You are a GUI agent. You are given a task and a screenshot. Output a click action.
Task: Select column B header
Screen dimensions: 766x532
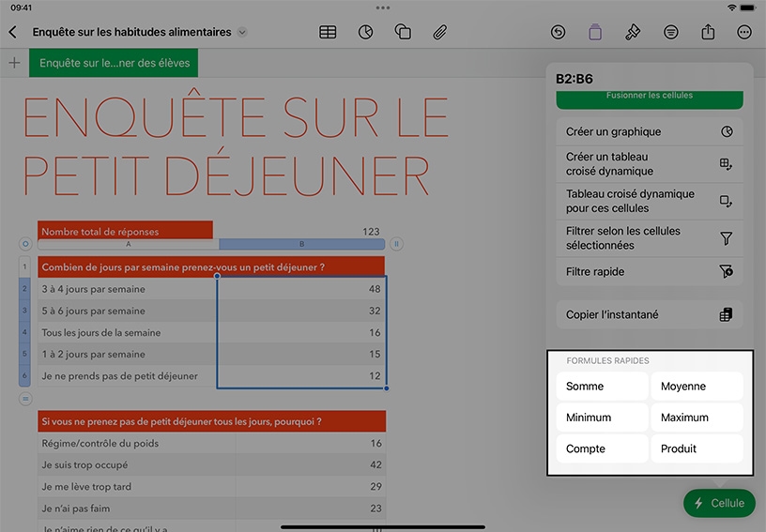301,244
